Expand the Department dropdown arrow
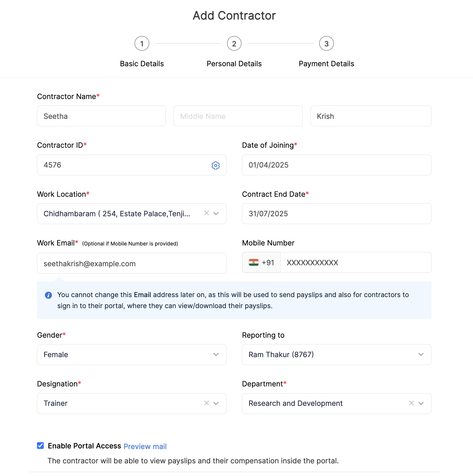Screen dimensions: 473x476 (x=421, y=403)
